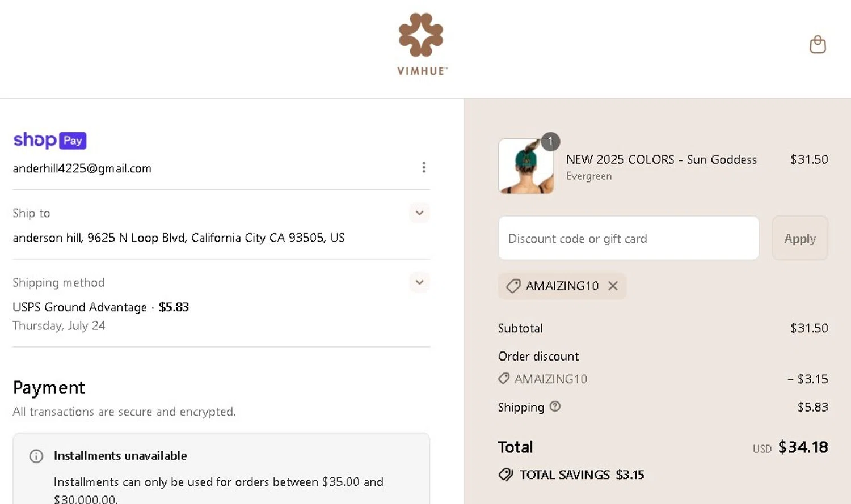This screenshot has height=504, width=851.
Task: Click the shipping address text
Action: click(x=179, y=238)
